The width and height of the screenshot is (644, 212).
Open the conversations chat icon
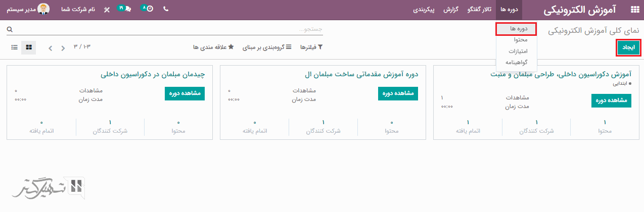click(x=125, y=10)
